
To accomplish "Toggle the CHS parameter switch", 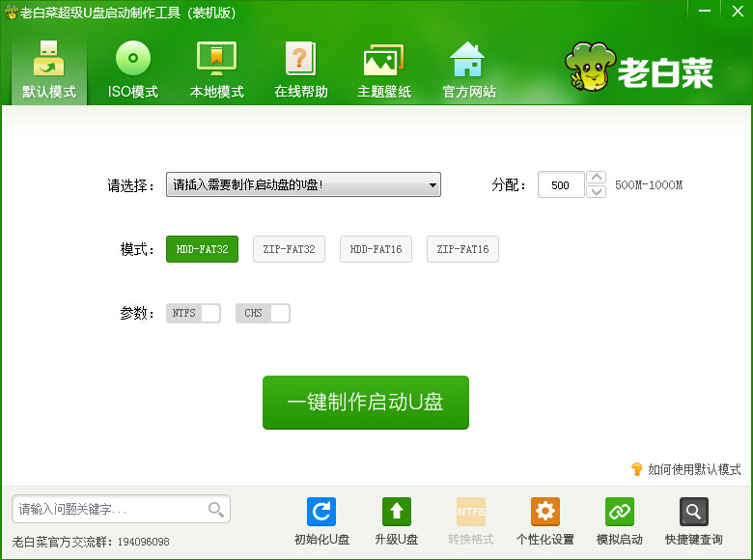I will [x=263, y=313].
